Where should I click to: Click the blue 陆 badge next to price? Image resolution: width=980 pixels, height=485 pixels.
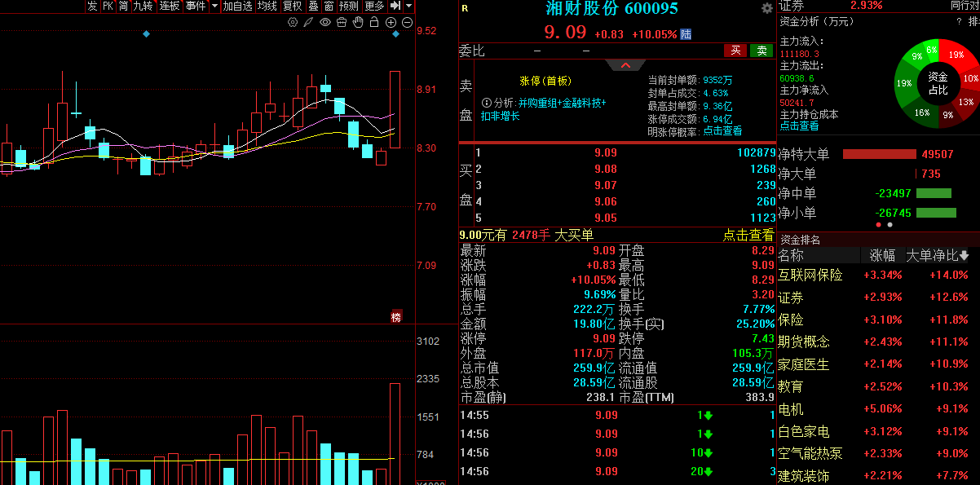pyautogui.click(x=686, y=34)
